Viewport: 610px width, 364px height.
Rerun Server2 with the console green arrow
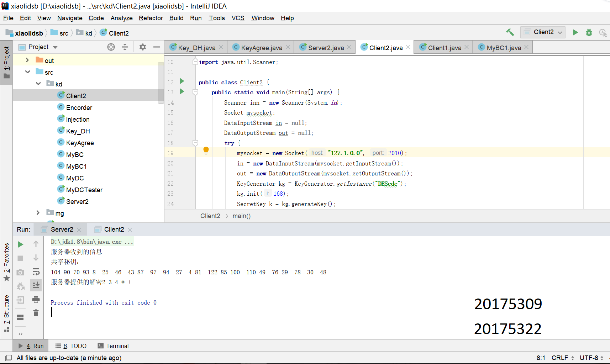tap(20, 244)
